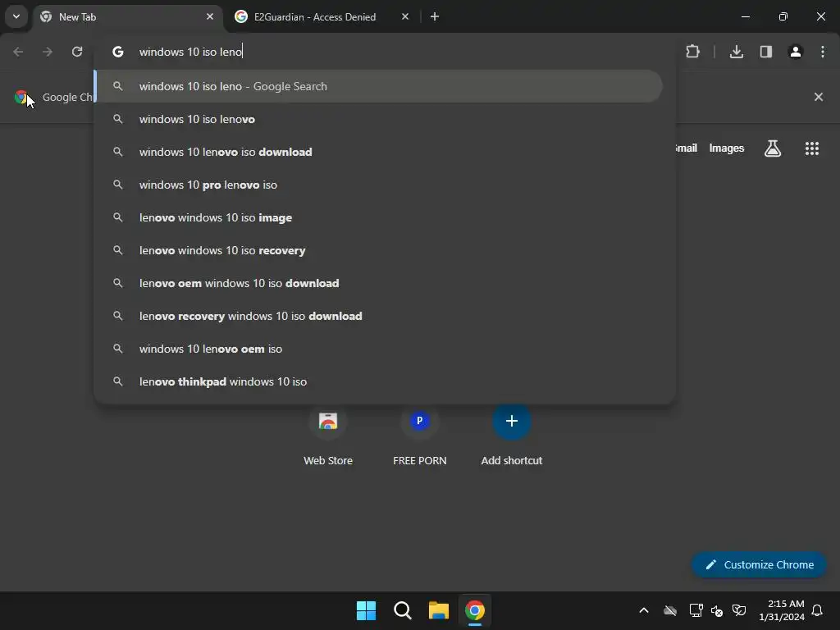Reload the current page
The image size is (840, 630).
77,52
